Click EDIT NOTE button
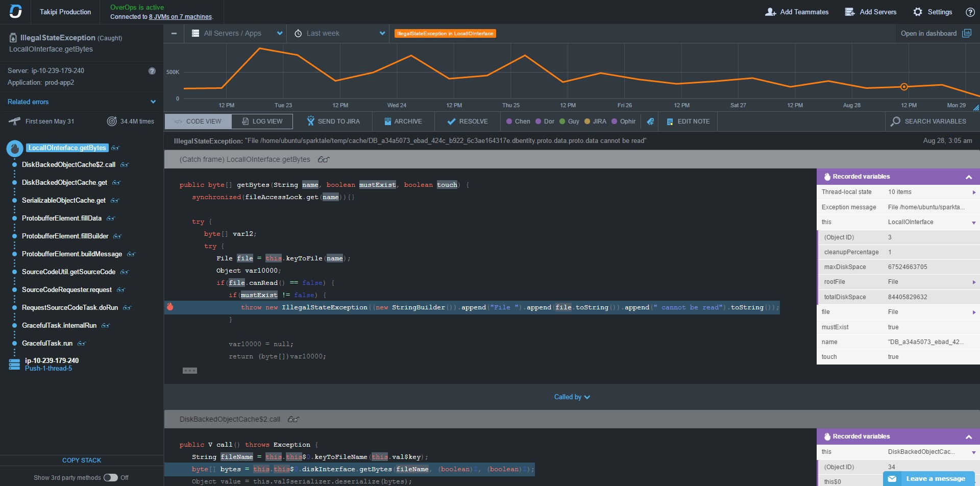The height and width of the screenshot is (486, 980). (x=688, y=121)
